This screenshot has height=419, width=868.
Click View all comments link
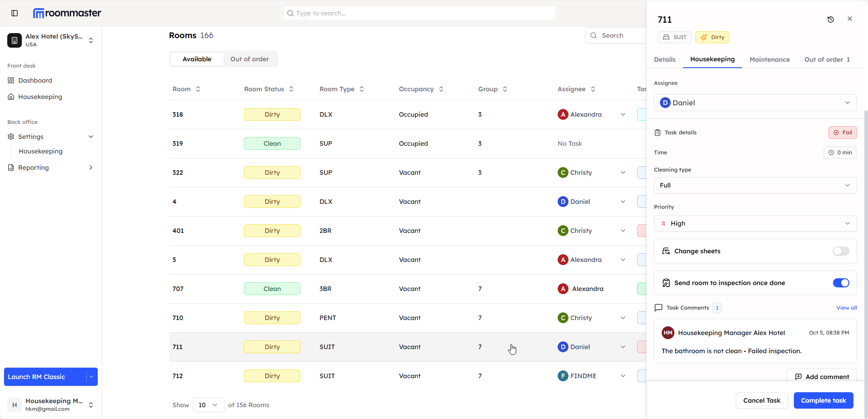coord(846,308)
